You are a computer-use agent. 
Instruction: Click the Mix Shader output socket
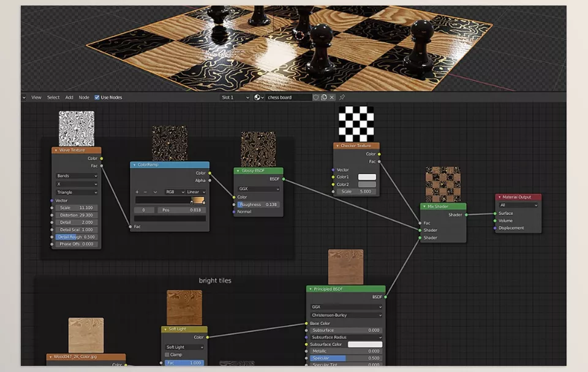tap(466, 214)
